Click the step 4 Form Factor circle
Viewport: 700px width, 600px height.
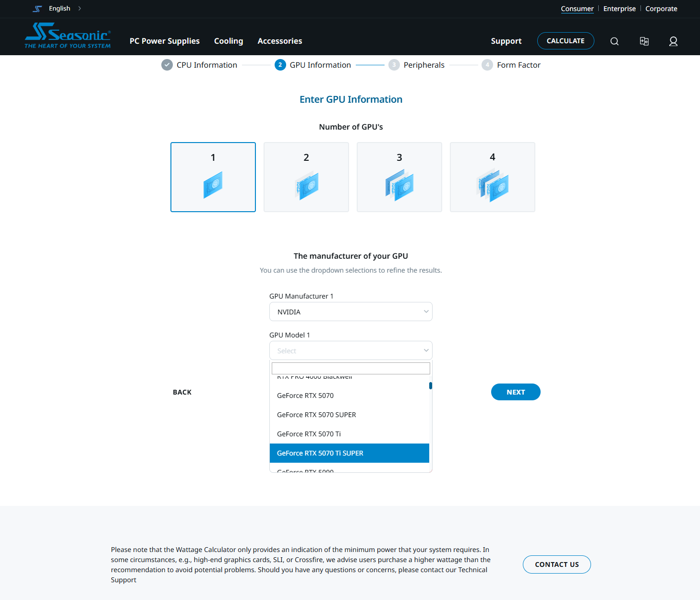pyautogui.click(x=487, y=65)
